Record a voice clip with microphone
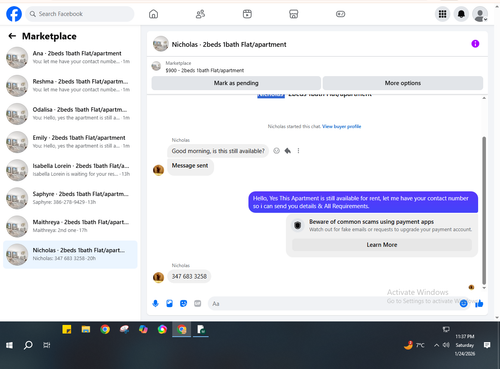500x369 pixels. pyautogui.click(x=155, y=303)
